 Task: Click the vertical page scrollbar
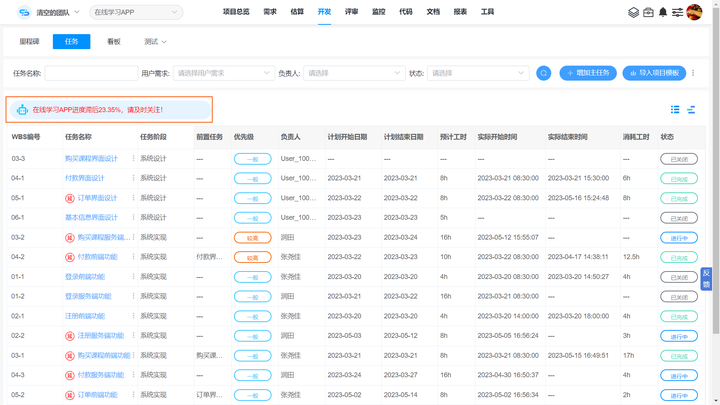coord(715,170)
